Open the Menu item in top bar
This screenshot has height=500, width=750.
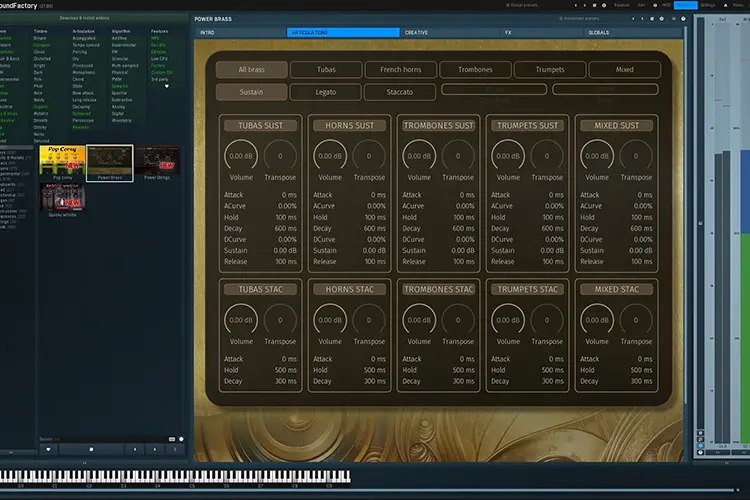tap(738, 5)
